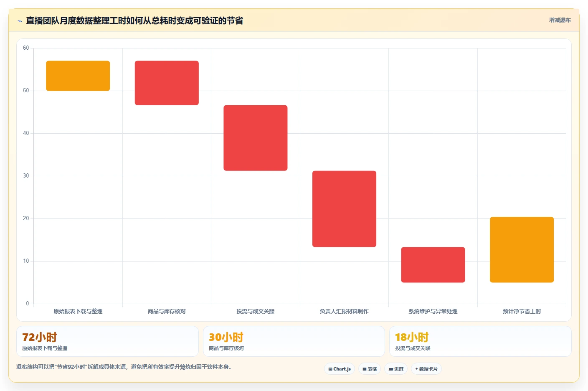Viewport: 588px width, 391px height.
Task: Click the y-axis value 20
Action: 26,218
